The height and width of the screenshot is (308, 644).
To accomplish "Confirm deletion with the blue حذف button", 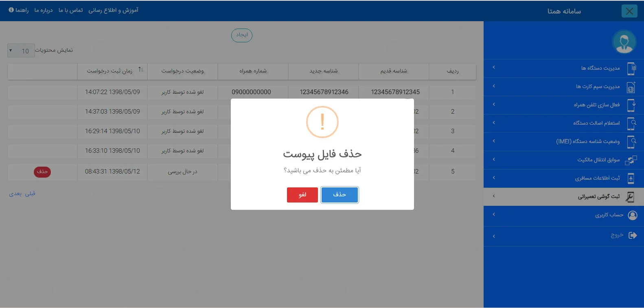I will point(340,195).
